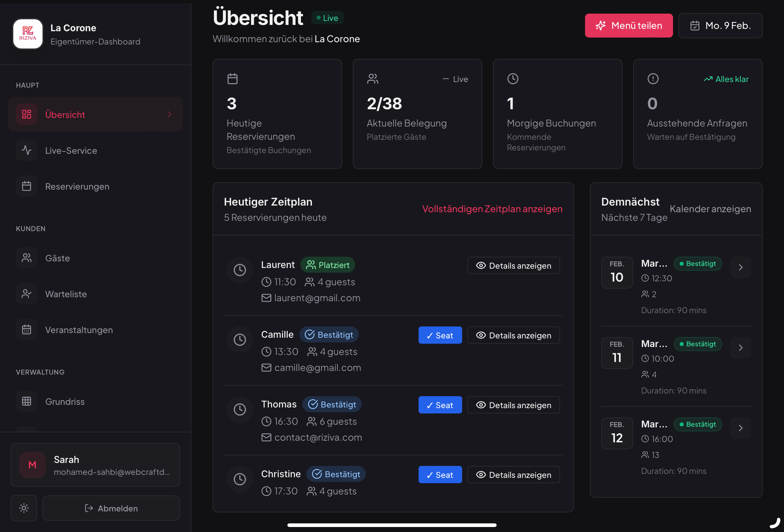This screenshot has width=784, height=532.
Task: Click Camille's Bestätigt badge
Action: click(x=329, y=334)
